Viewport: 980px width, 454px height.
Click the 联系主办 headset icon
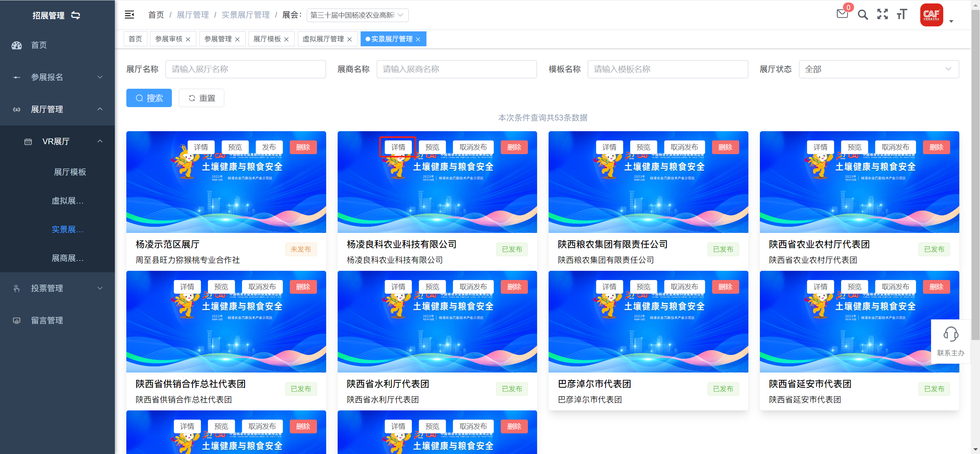[x=951, y=334]
